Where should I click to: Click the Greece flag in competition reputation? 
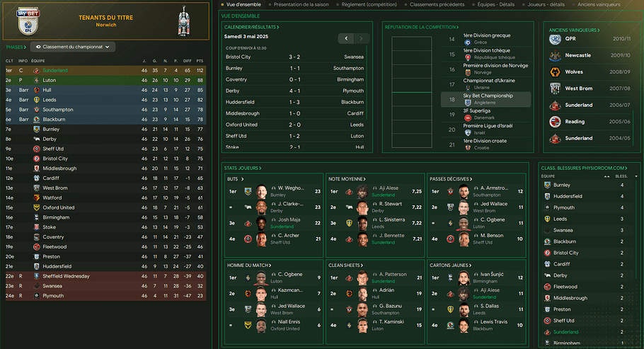pos(467,42)
